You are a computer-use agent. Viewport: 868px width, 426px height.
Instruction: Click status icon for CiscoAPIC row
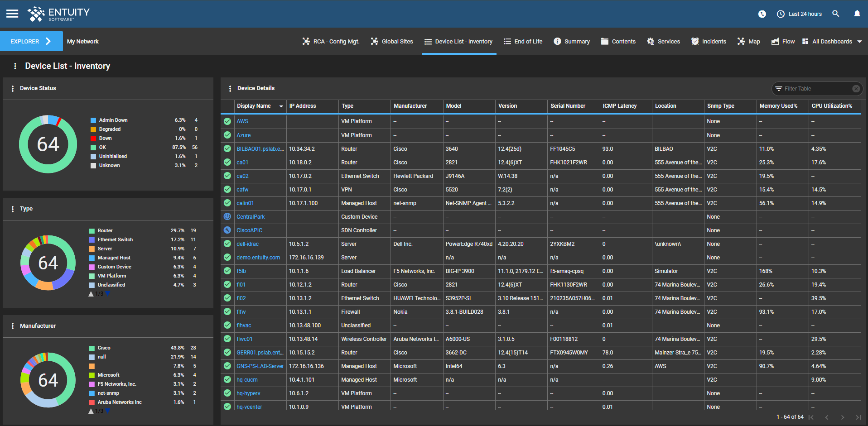227,230
